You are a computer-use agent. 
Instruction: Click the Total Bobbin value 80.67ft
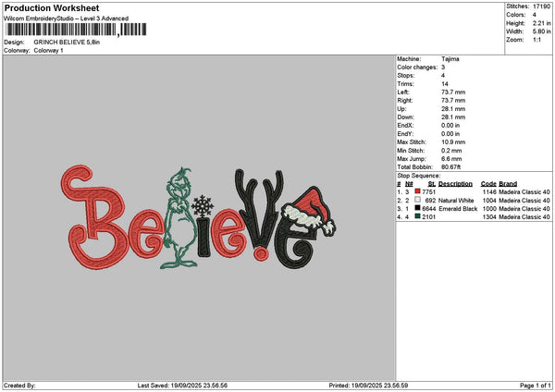451,167
